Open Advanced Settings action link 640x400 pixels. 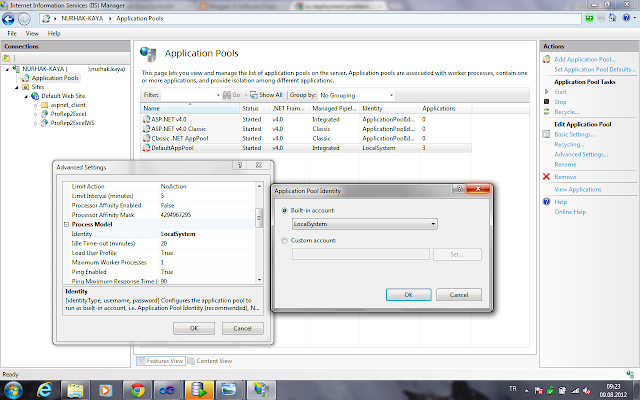[581, 154]
